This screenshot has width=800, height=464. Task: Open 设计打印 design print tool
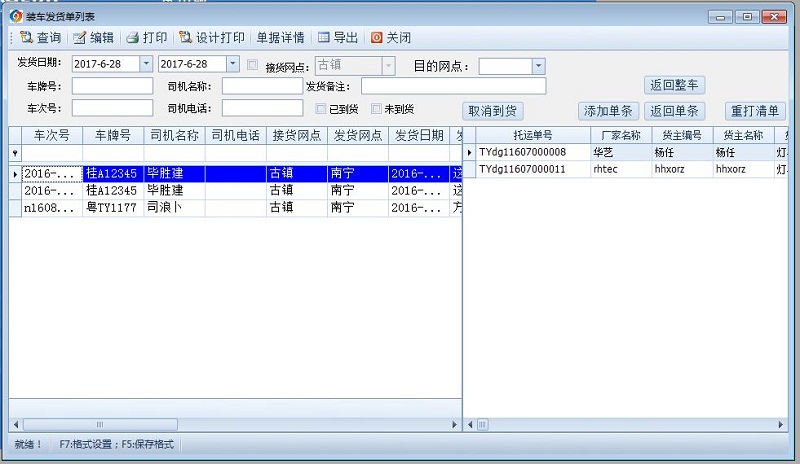coord(211,37)
